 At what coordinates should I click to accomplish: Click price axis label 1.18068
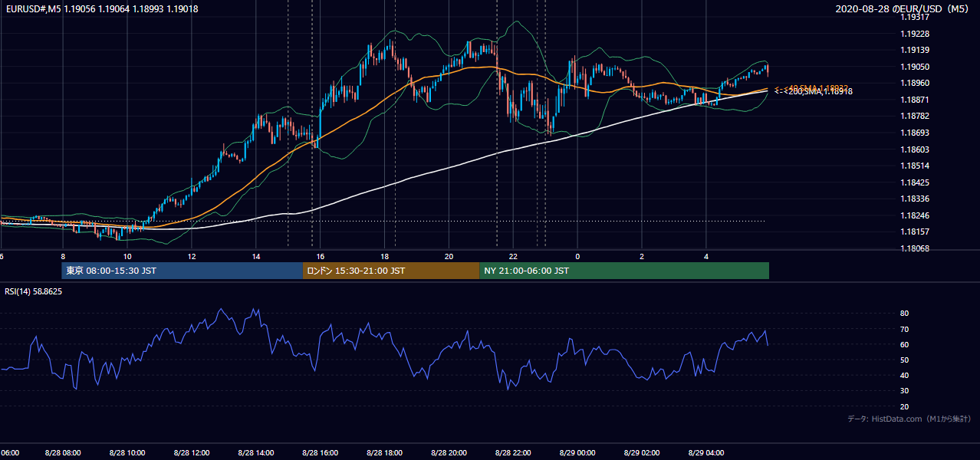[914, 248]
